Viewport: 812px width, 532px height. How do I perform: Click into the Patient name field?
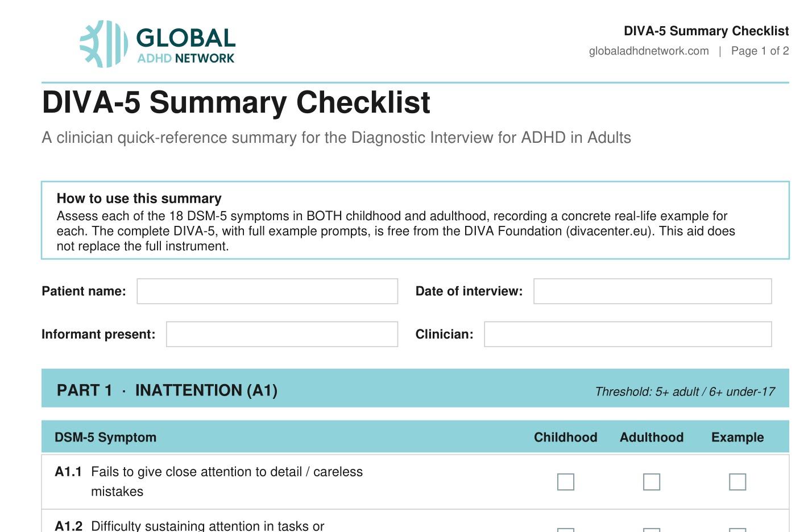click(x=267, y=291)
